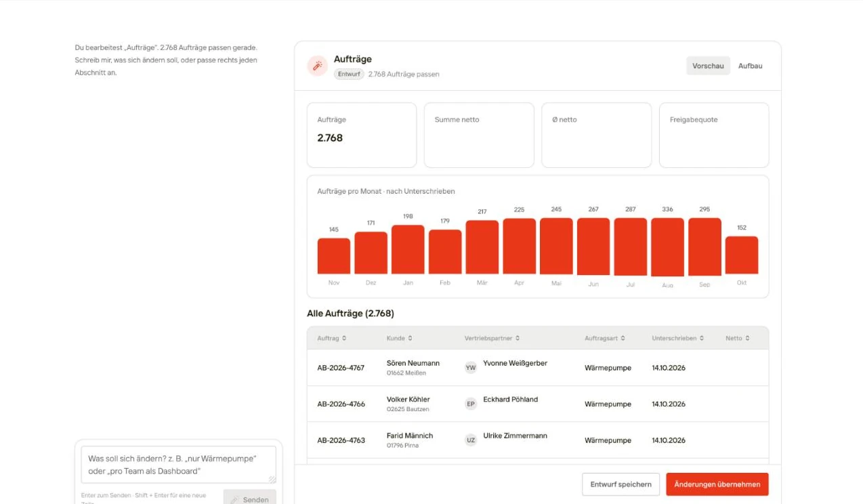The width and height of the screenshot is (863, 504).
Task: Click the Okt bar showing 152
Action: (x=742, y=255)
